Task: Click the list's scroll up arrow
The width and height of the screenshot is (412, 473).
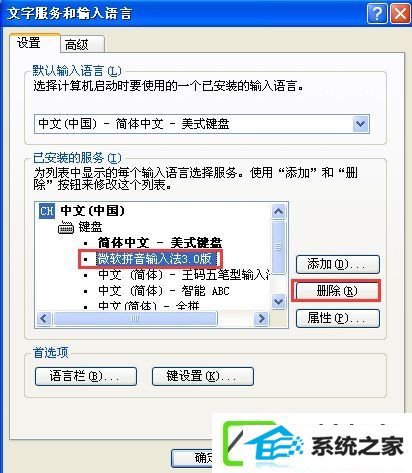Action: [x=278, y=211]
